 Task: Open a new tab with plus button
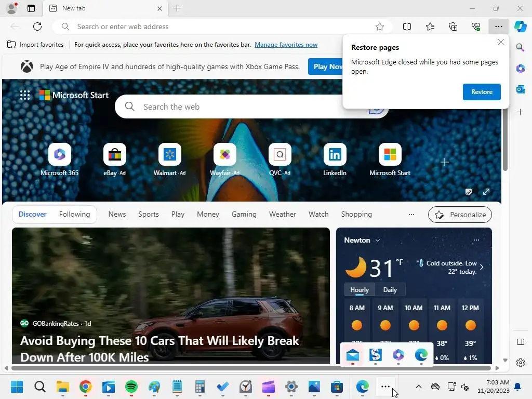[x=177, y=8]
